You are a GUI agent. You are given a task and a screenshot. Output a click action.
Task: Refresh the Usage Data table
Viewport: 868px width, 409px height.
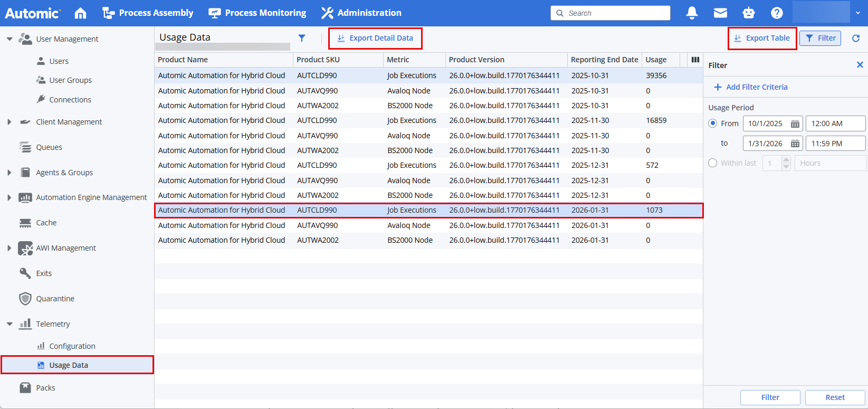[856, 38]
